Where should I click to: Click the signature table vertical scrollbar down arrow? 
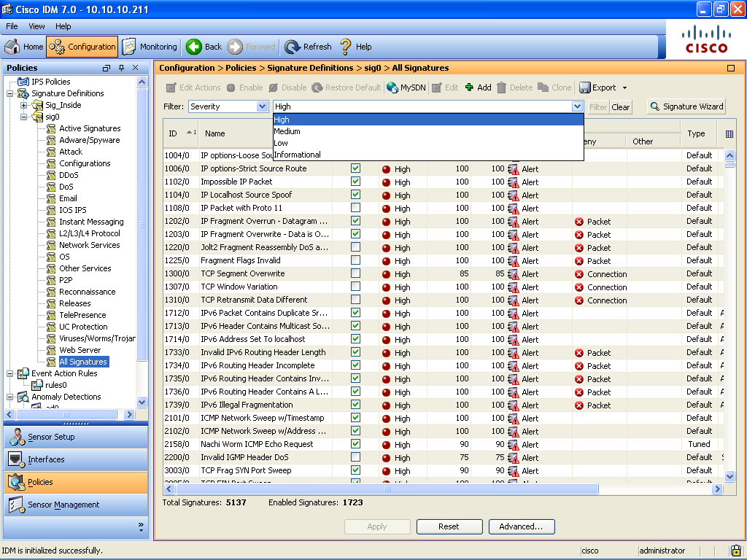[x=729, y=476]
